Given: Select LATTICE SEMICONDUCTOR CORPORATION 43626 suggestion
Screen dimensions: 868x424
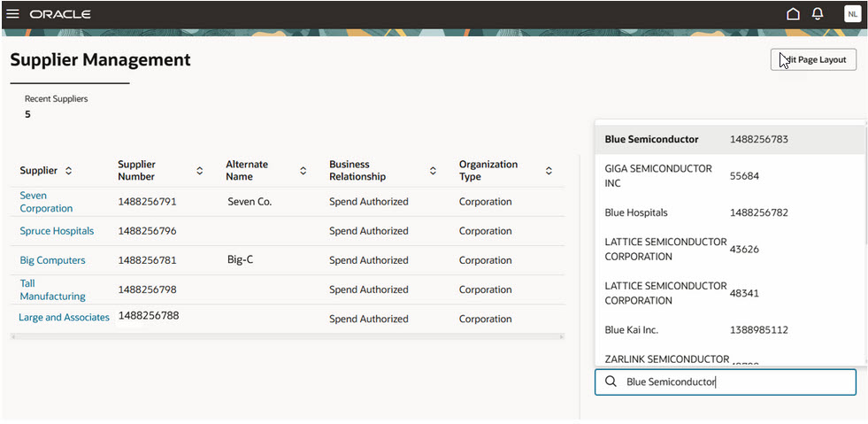Looking at the screenshot, I should click(x=730, y=249).
